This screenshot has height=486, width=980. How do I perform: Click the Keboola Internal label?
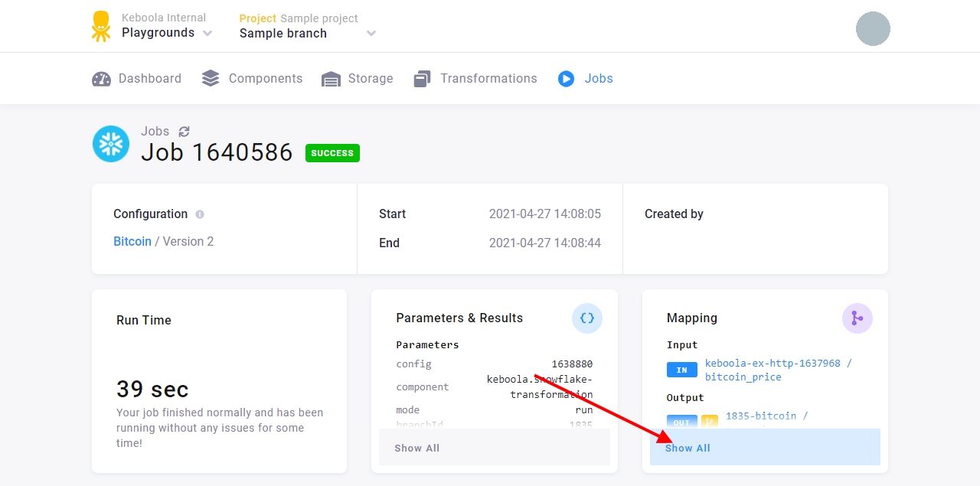point(164,17)
